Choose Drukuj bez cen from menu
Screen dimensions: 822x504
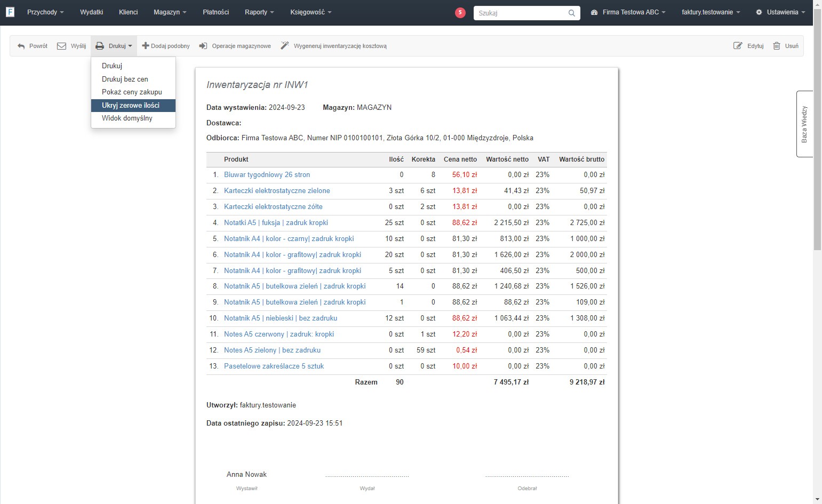click(133, 79)
